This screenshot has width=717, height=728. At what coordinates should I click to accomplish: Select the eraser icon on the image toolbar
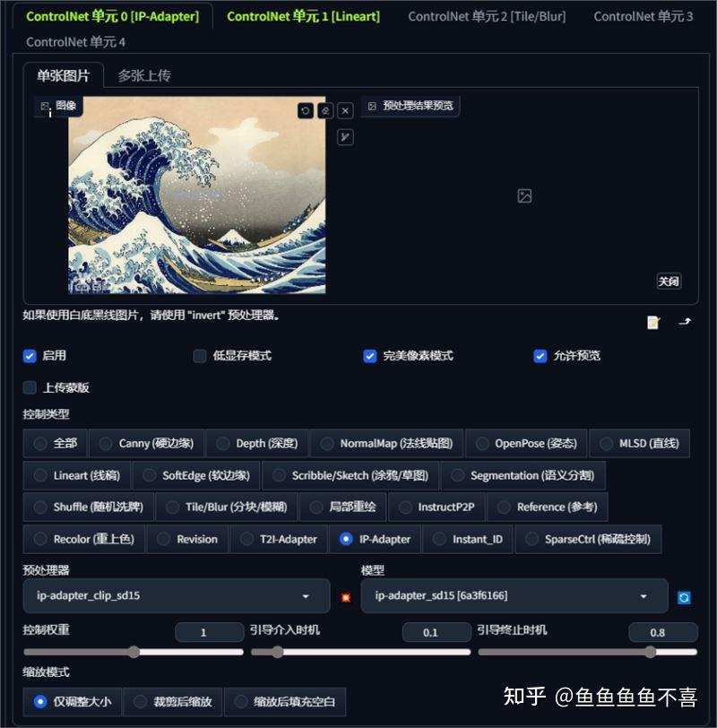324,109
